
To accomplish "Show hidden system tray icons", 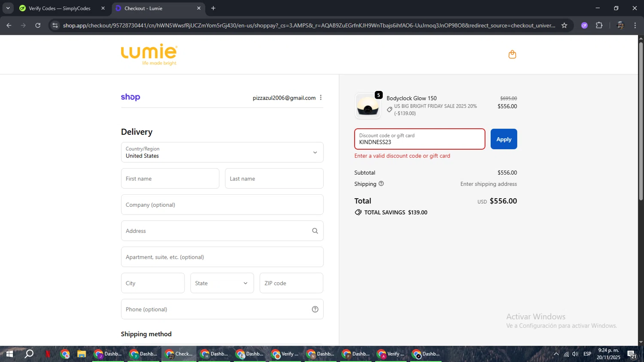I will (x=556, y=354).
